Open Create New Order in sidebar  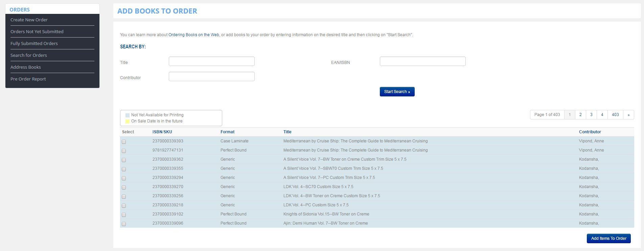pos(29,20)
